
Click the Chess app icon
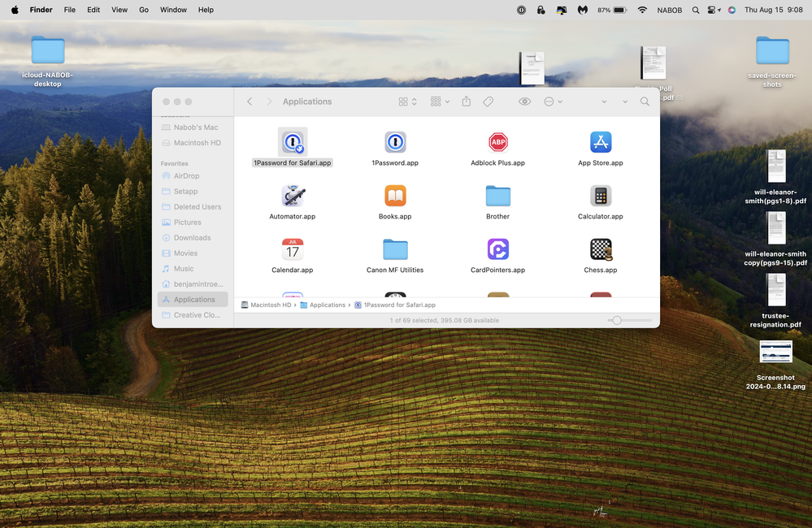[x=600, y=250]
